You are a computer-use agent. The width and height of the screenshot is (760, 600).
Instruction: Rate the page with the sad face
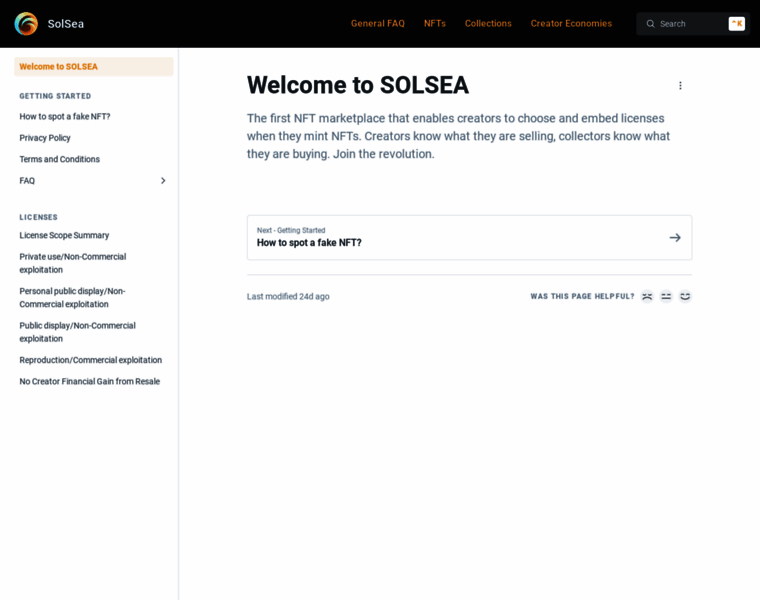(647, 296)
